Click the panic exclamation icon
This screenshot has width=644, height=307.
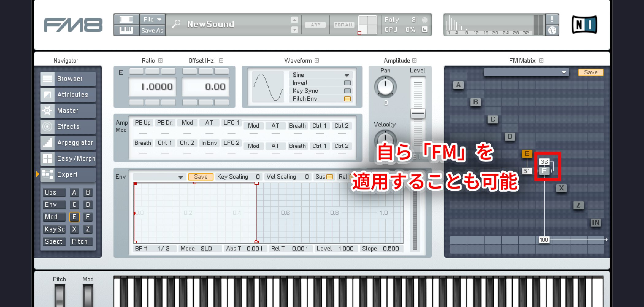(552, 19)
